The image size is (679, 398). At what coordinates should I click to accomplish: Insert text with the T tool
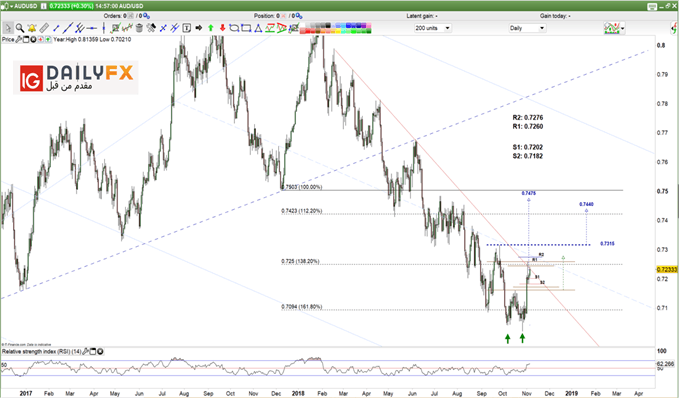click(187, 28)
